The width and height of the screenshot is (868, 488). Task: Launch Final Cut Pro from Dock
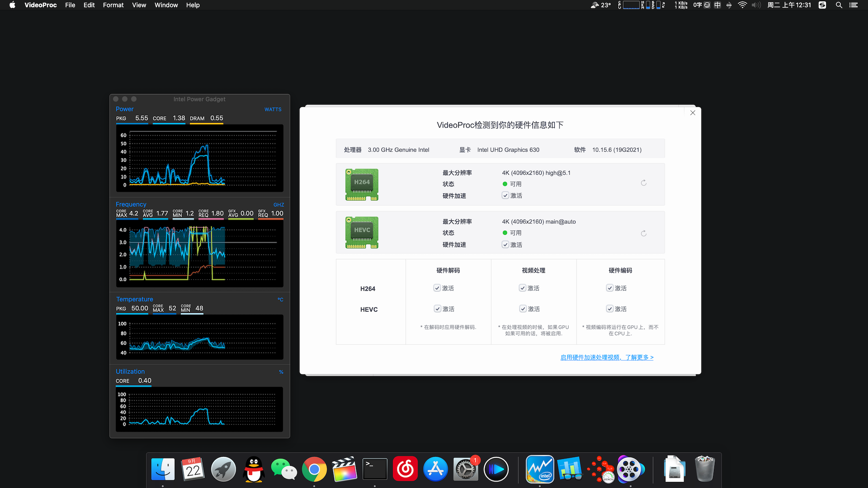pyautogui.click(x=344, y=469)
